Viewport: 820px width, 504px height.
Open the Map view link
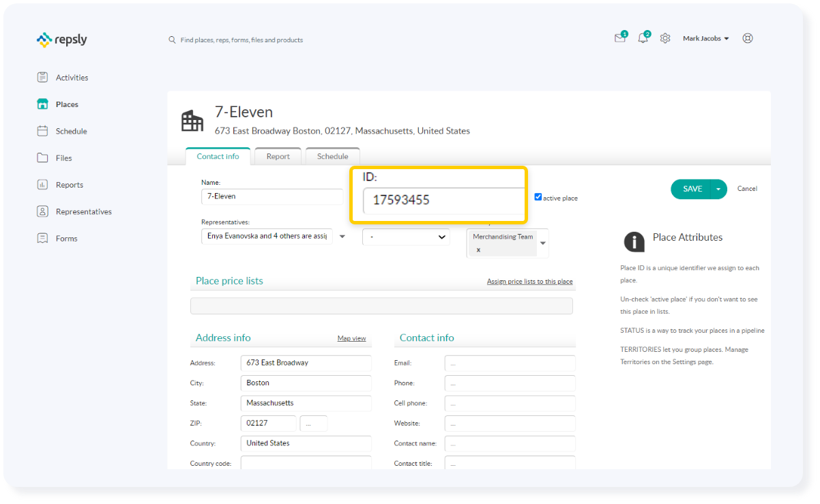pyautogui.click(x=351, y=338)
